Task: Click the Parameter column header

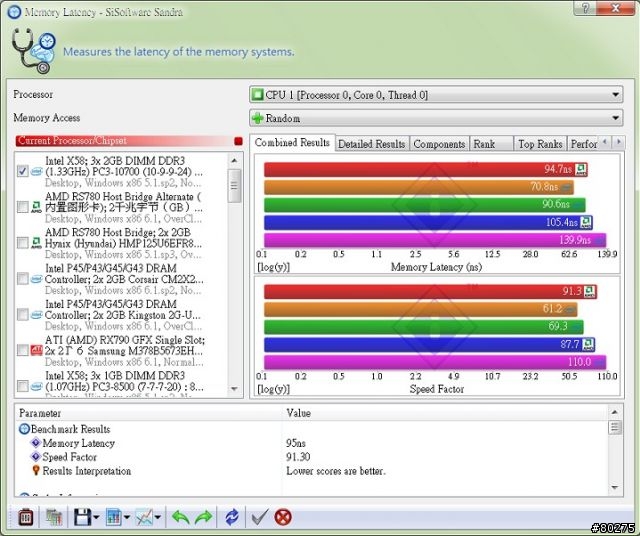Action: [x=149, y=413]
